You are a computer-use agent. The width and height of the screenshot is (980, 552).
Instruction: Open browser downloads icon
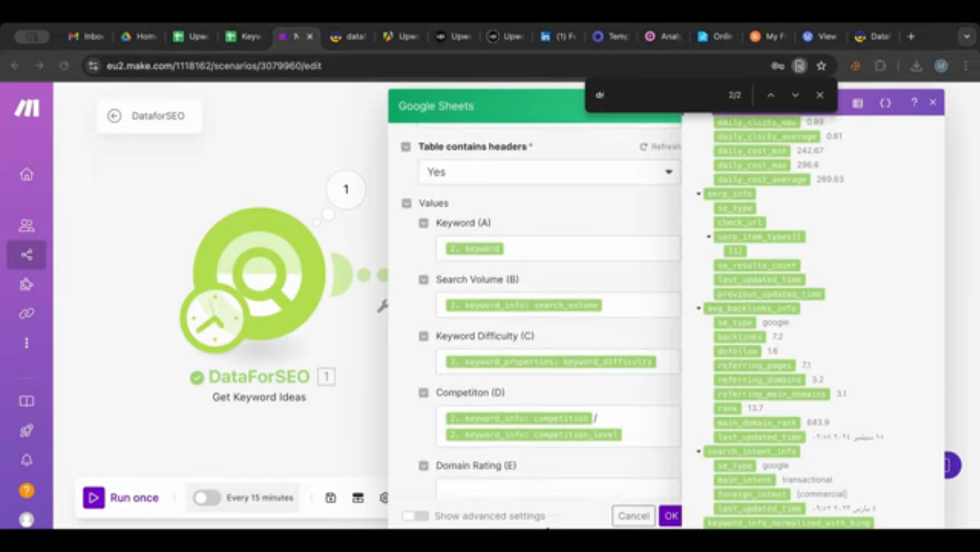click(x=916, y=66)
